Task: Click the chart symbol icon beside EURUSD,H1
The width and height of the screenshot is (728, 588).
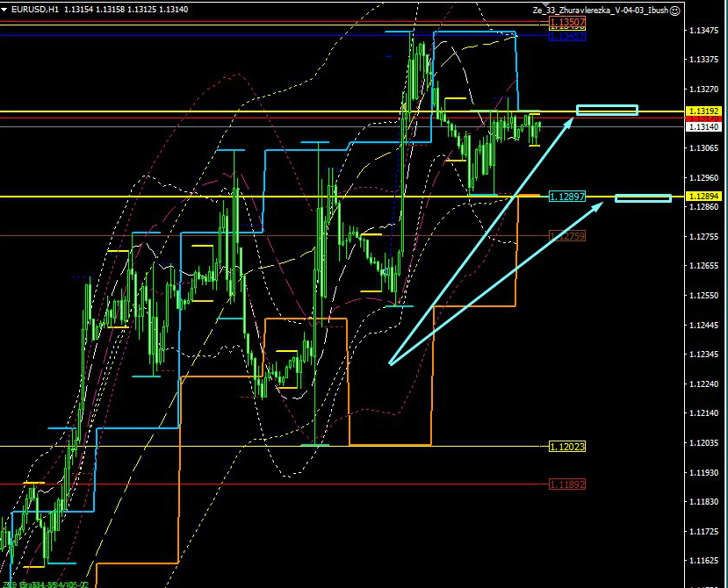Action: coord(5,10)
